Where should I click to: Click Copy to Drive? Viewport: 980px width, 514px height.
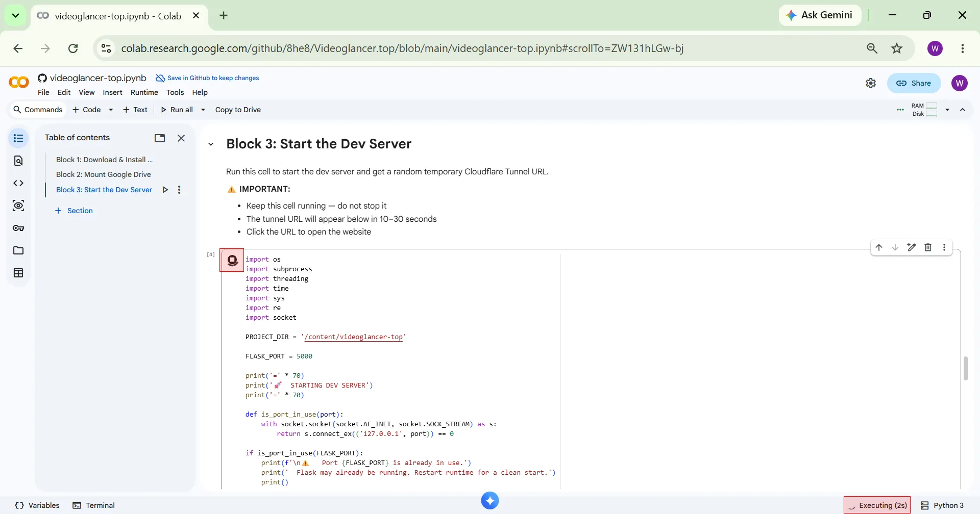click(x=238, y=110)
